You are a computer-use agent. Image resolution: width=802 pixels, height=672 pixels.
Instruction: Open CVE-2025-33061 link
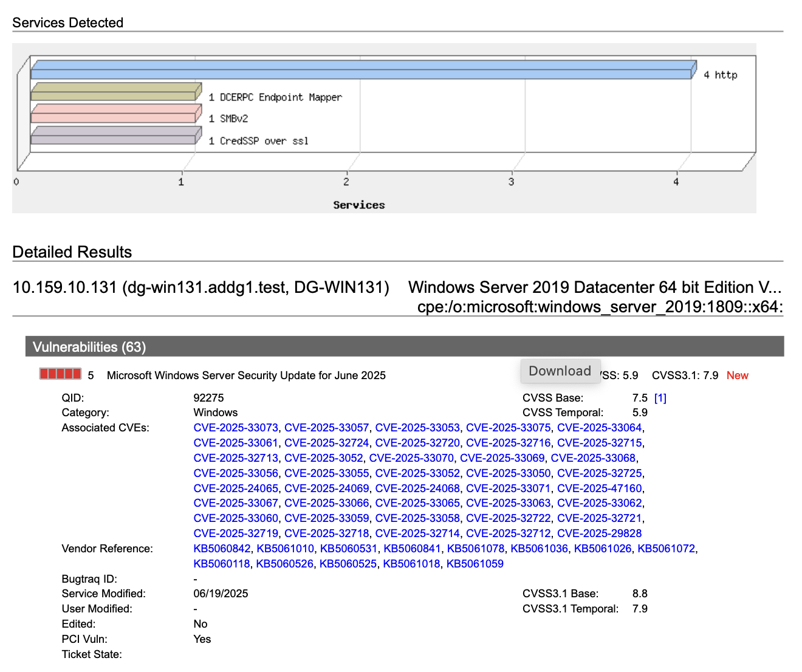pos(236,443)
